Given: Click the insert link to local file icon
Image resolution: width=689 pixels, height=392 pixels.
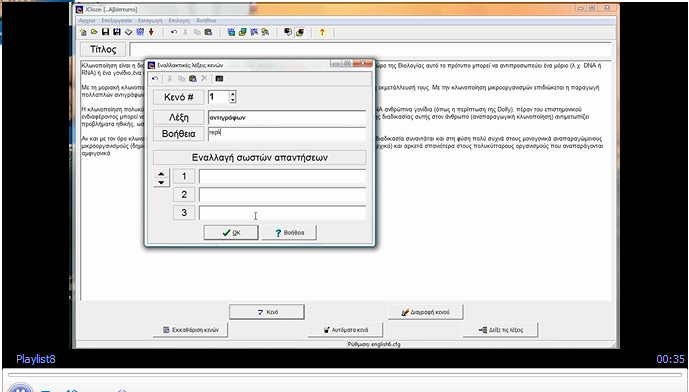Looking at the screenshot, I should pyautogui.click(x=265, y=32).
